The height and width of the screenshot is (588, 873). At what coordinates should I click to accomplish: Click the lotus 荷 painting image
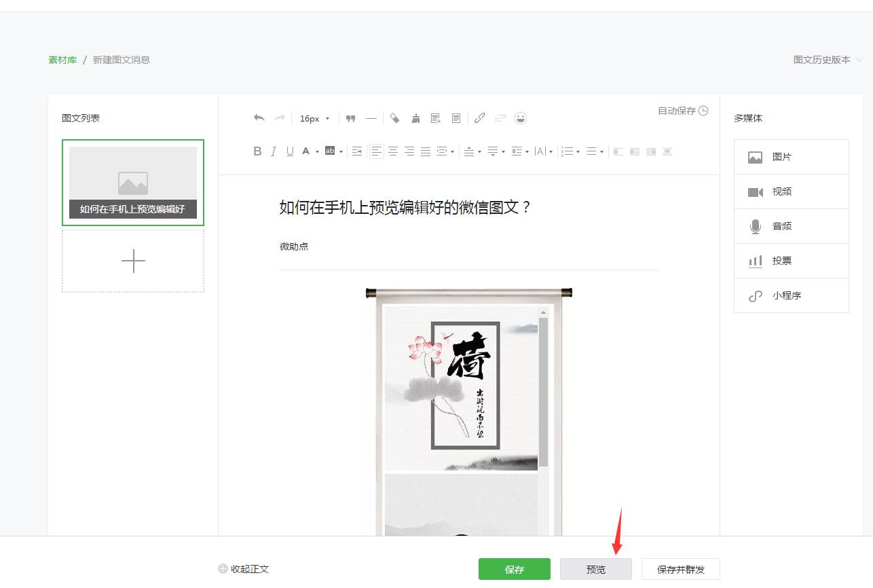pos(462,388)
